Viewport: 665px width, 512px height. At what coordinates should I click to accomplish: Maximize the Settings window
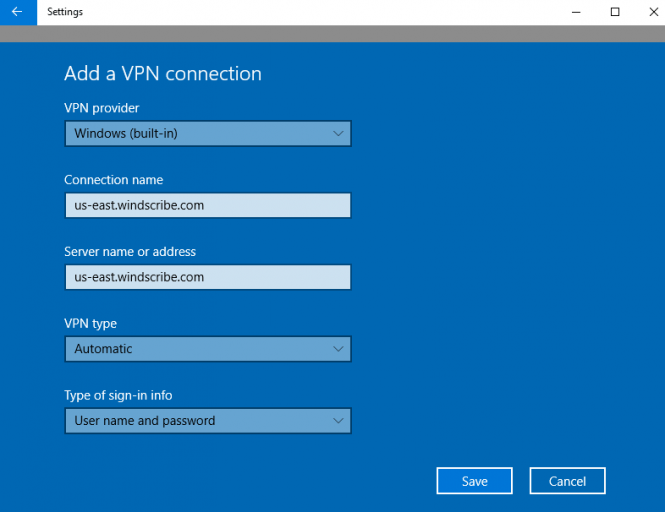pos(615,12)
